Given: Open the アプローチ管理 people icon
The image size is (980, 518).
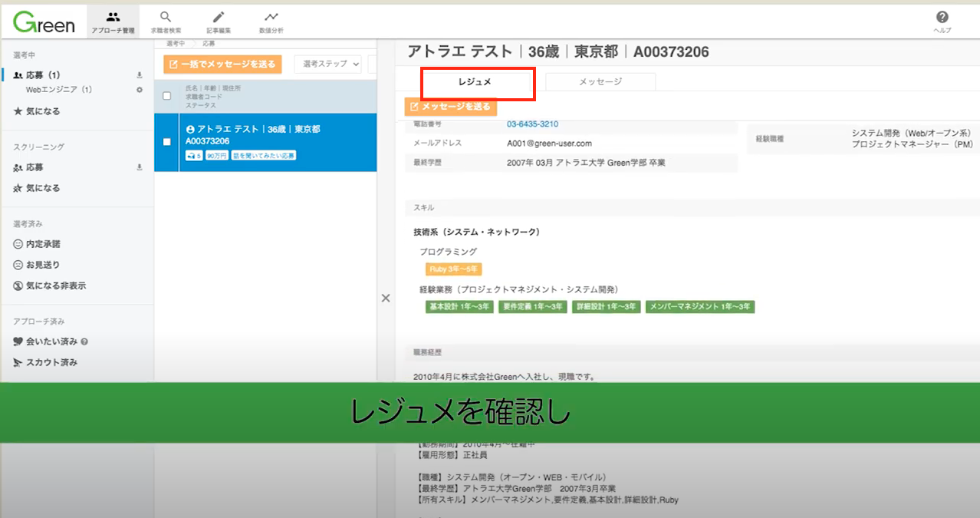Looking at the screenshot, I should coord(113,16).
